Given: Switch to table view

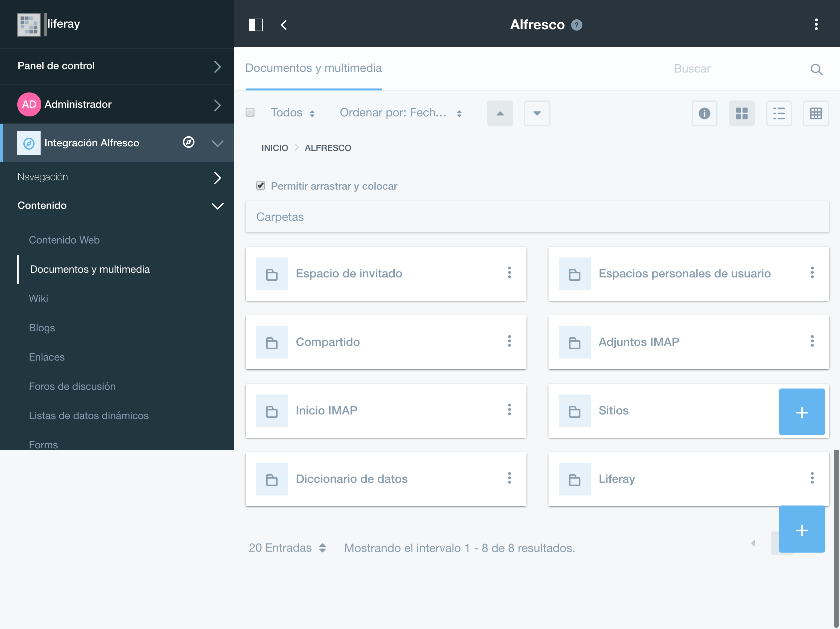Looking at the screenshot, I should tap(815, 113).
